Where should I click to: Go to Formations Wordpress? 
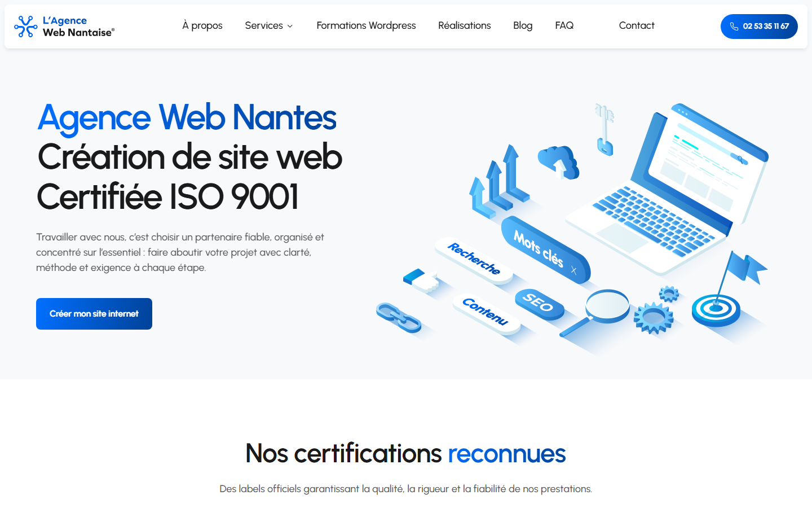pyautogui.click(x=366, y=25)
